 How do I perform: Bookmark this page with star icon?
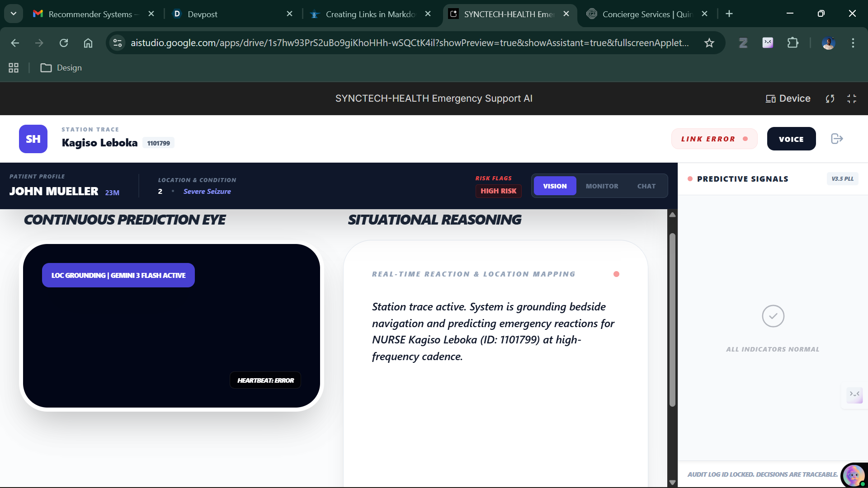tap(709, 43)
